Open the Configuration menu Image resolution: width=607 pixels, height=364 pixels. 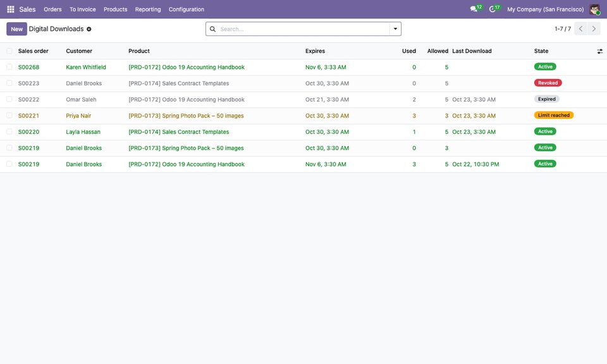coord(186,9)
